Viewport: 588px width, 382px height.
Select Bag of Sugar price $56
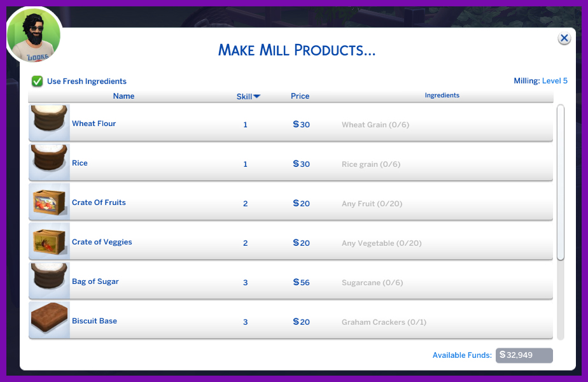(x=301, y=283)
